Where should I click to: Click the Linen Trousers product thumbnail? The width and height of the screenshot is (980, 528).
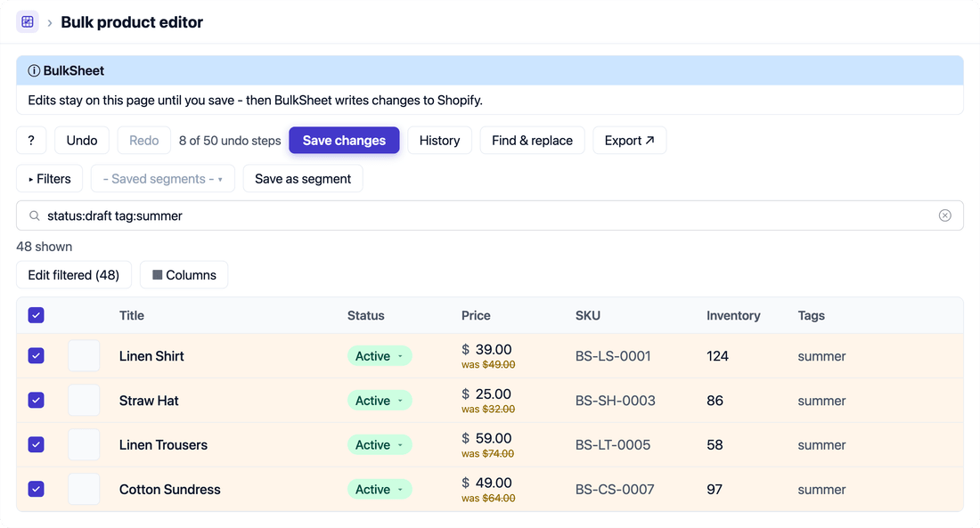[84, 445]
